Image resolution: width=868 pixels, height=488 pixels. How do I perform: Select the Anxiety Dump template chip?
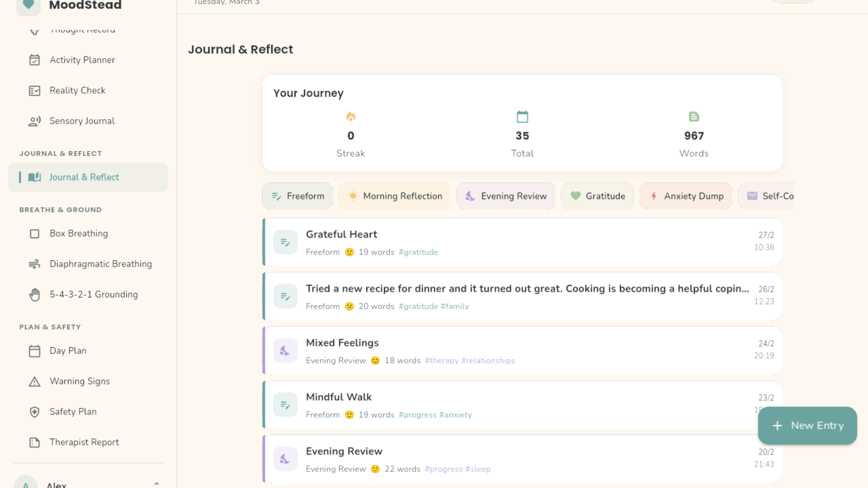(686, 196)
